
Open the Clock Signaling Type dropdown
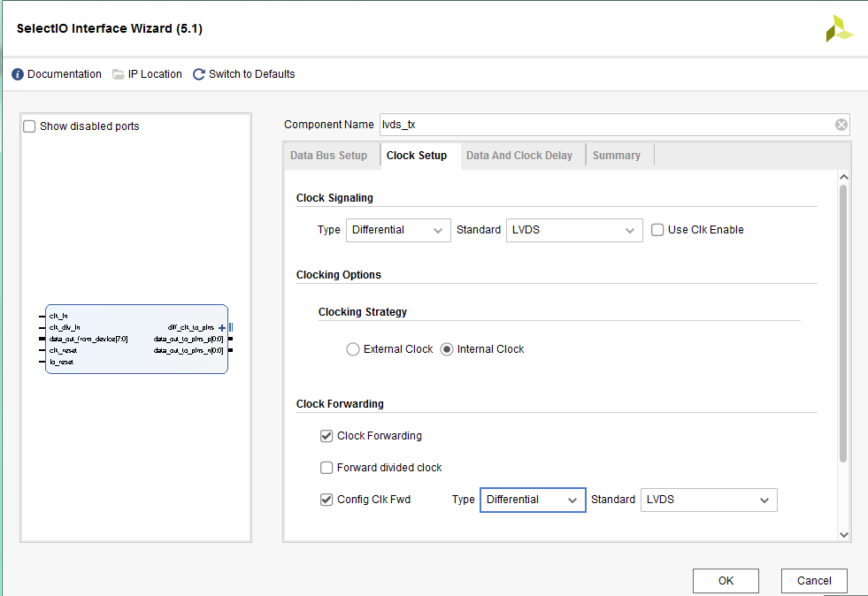(398, 230)
